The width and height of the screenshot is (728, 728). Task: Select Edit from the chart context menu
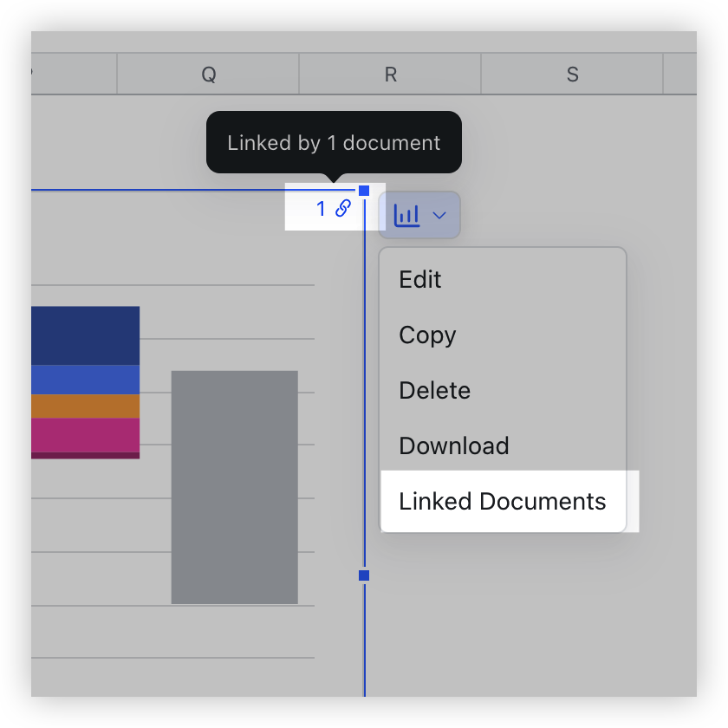click(x=419, y=279)
